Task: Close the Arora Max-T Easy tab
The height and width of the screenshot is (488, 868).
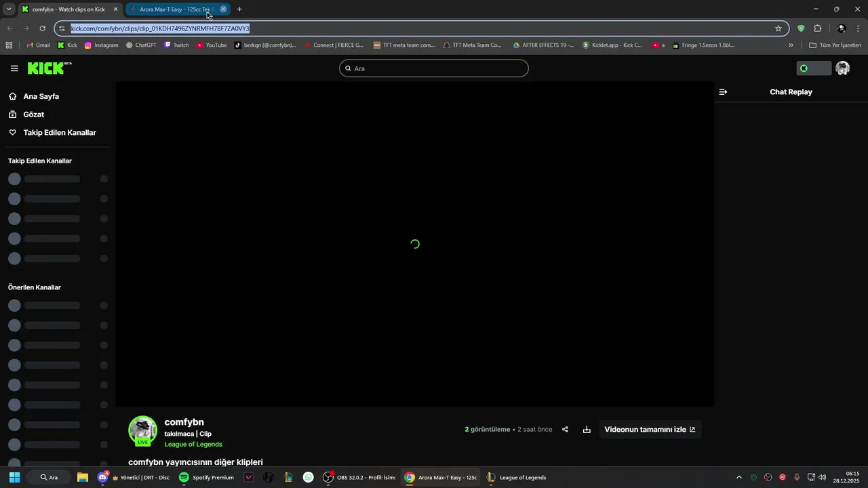Action: [223, 9]
